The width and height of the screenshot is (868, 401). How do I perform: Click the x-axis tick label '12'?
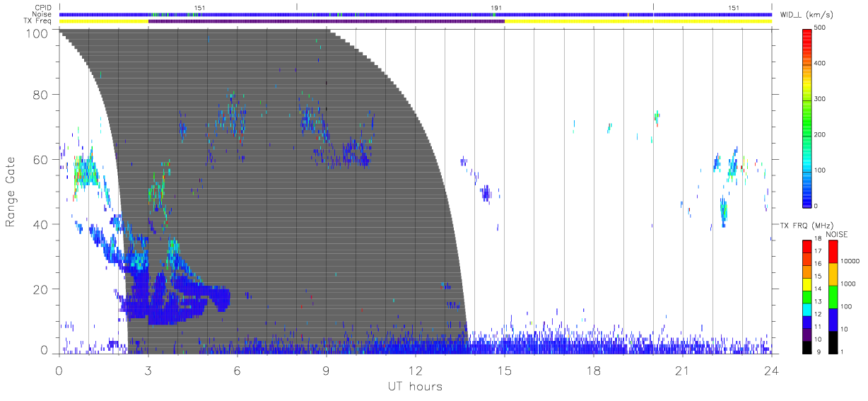pyautogui.click(x=416, y=370)
